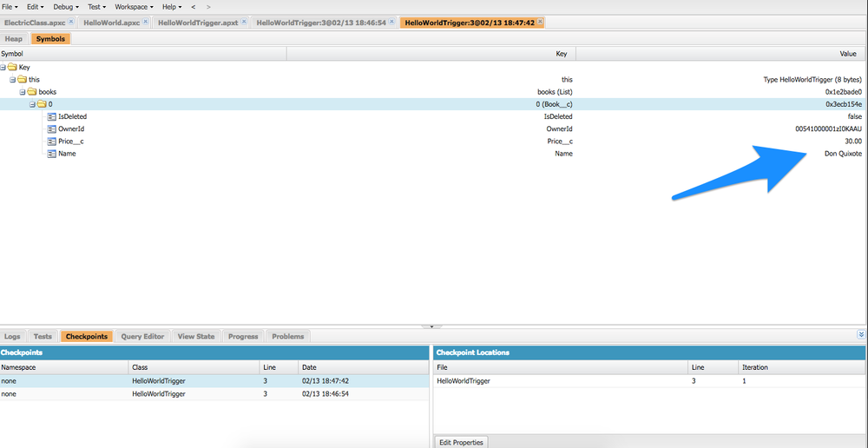
Task: Click the splitter collapse handle
Action: tap(431, 326)
